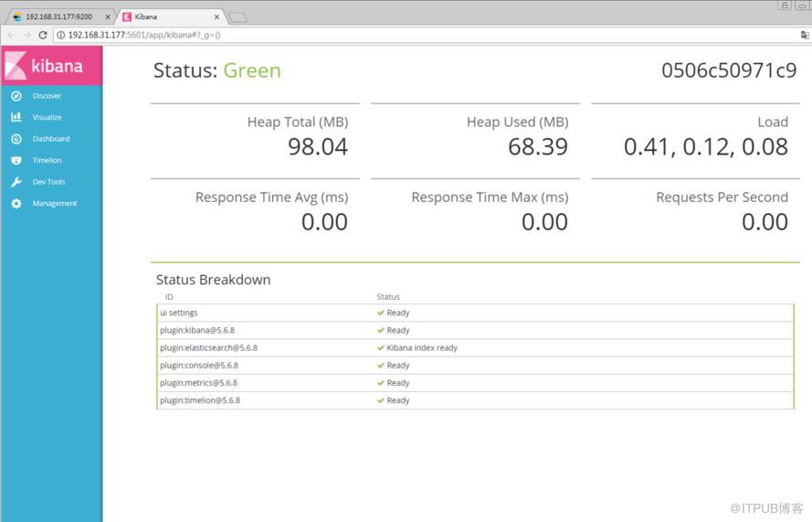Click the Heap Used value 68.39

point(538,146)
